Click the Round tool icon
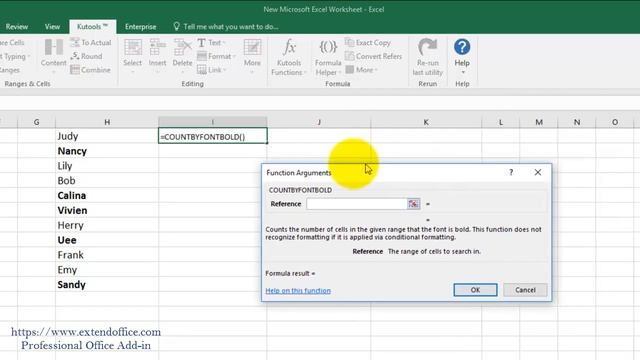This screenshot has width=640, height=360. click(75, 56)
